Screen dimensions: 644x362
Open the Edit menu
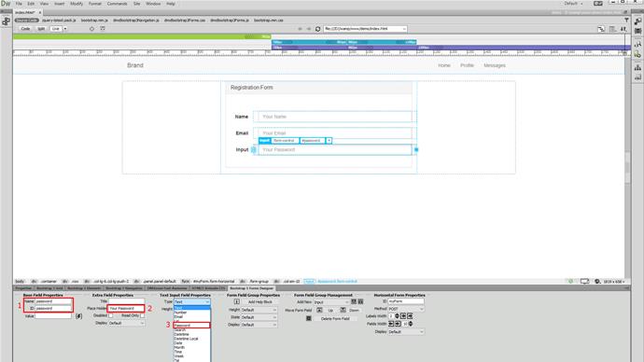pos(31,4)
